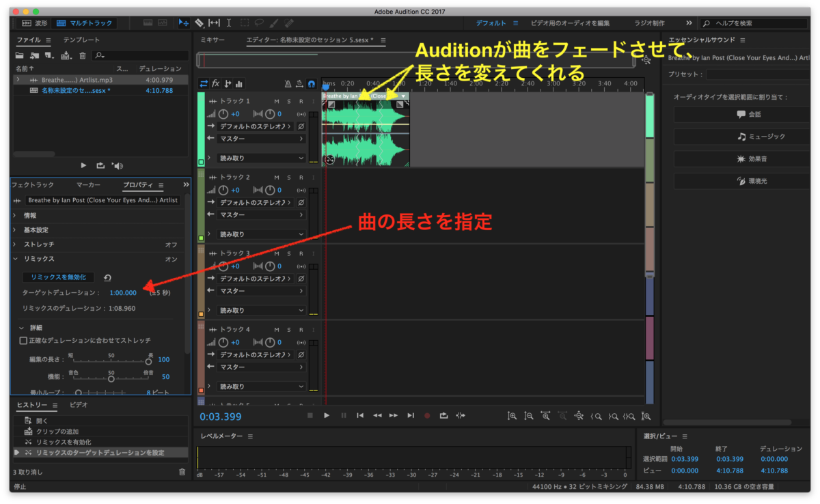Show the EQ view in editor

click(x=239, y=83)
